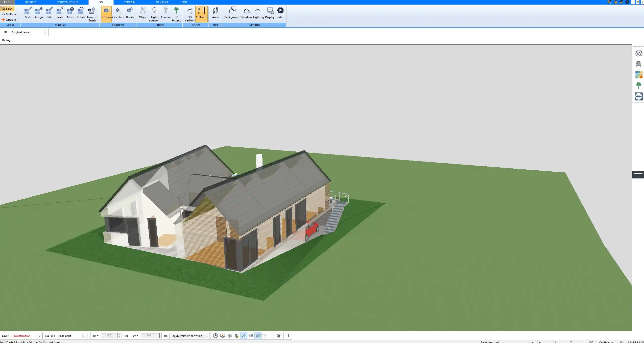This screenshot has width=644, height=343.
Task: Open the furniture chair catalog in sidebar
Action: pyautogui.click(x=639, y=64)
